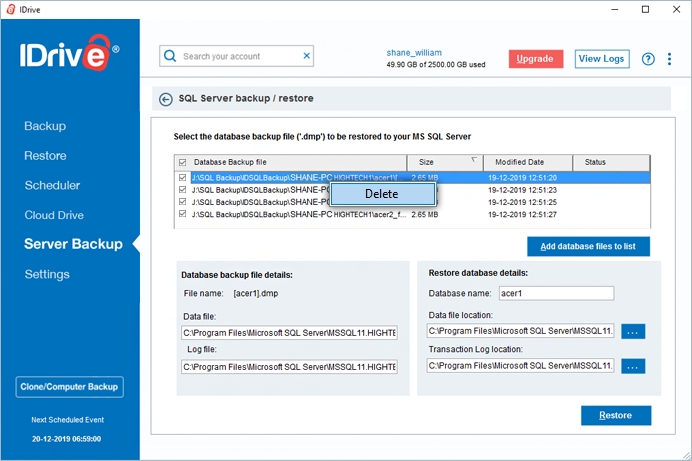Click the Restore button at the bottom right
The width and height of the screenshot is (692, 461).
(616, 415)
